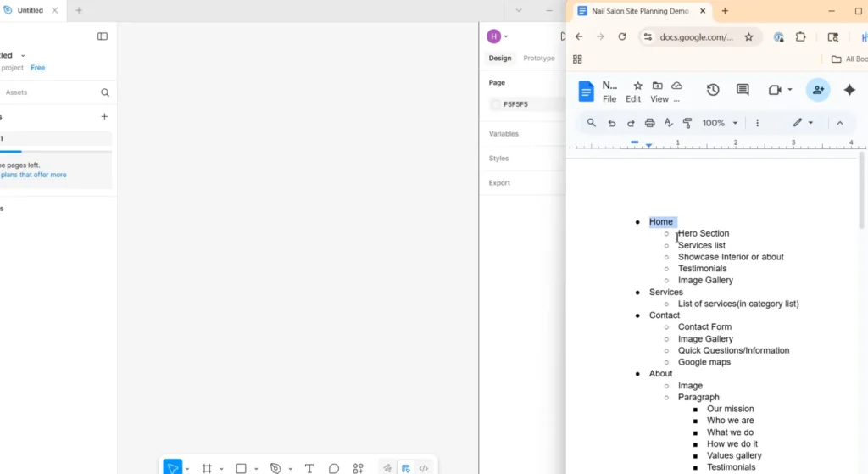This screenshot has width=868, height=474.
Task: Collapse the Figma left sidebar panel
Action: 103,36
